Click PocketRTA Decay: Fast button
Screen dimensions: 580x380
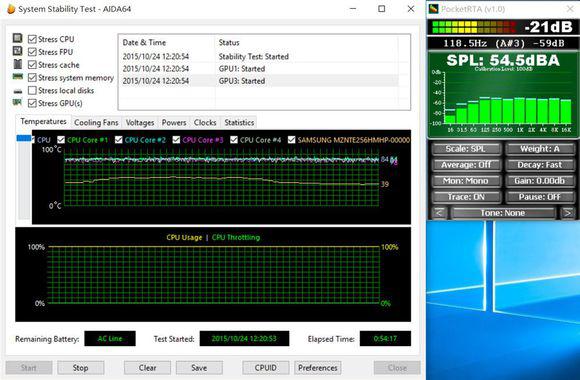540,165
